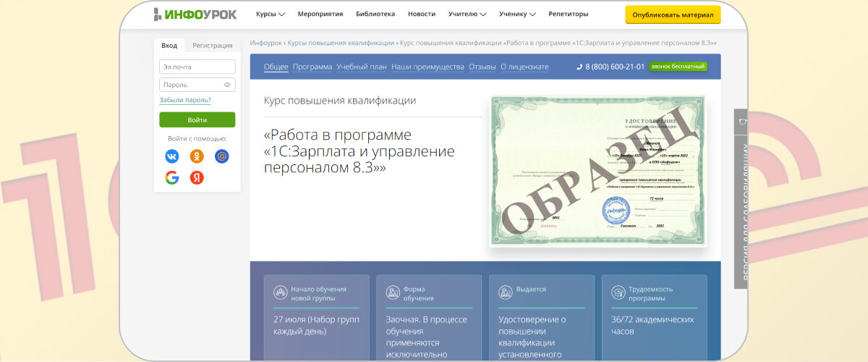Click phone number 8 (800) 600-21-01
Image resolution: width=868 pixels, height=362 pixels.
pyautogui.click(x=615, y=67)
